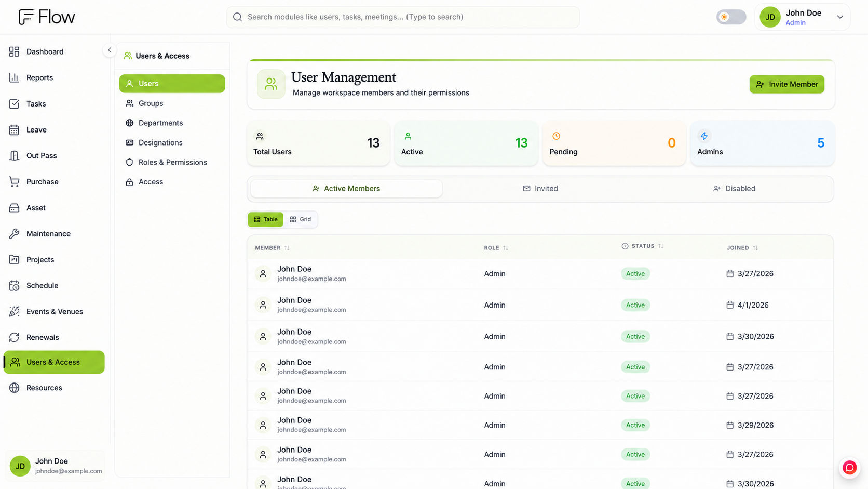The width and height of the screenshot is (868, 489).
Task: Collapse the sidebar with chevron arrow
Action: click(x=110, y=50)
